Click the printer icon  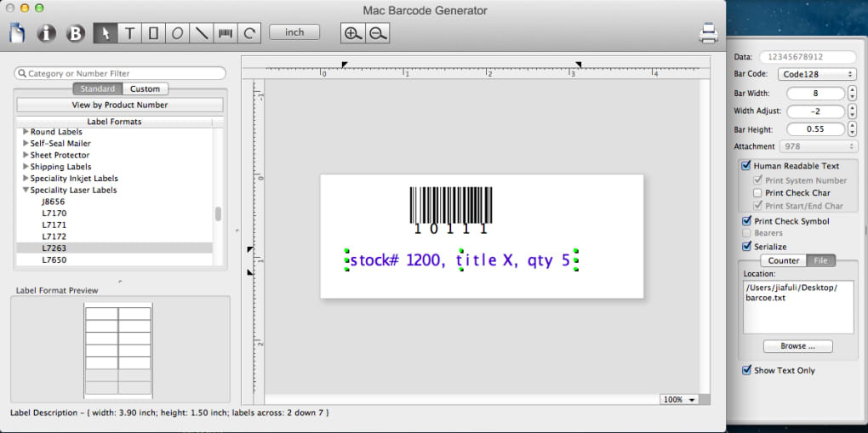(x=709, y=33)
